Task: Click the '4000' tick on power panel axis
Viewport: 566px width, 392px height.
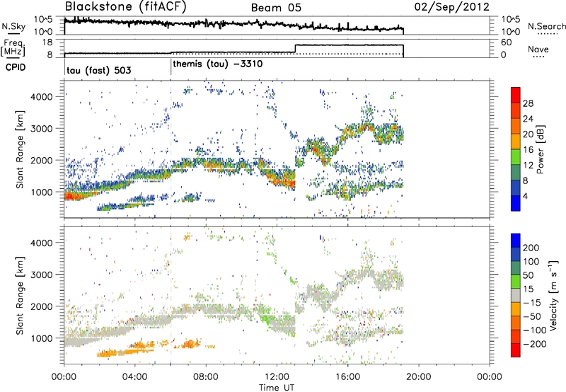Action: 41,97
